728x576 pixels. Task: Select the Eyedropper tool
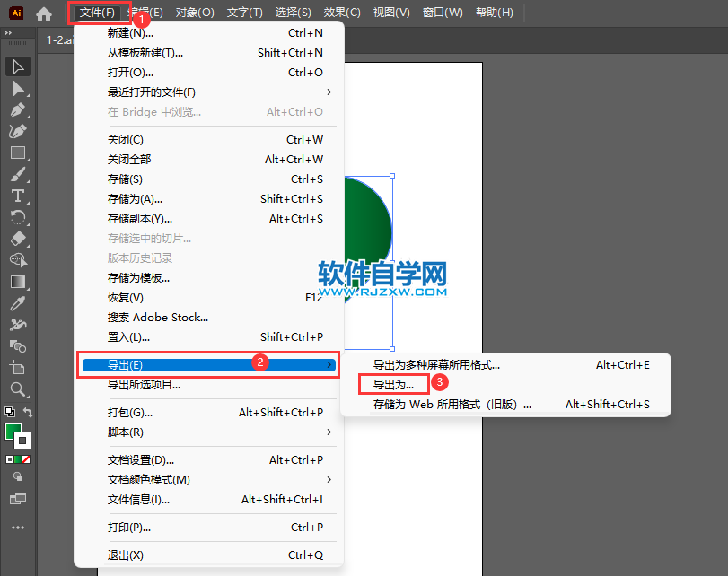click(x=16, y=303)
